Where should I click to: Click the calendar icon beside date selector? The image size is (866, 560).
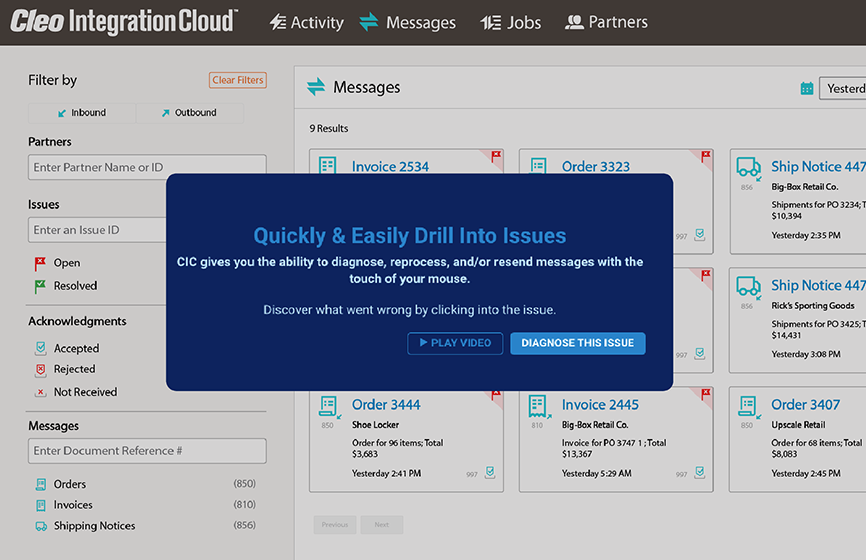[x=806, y=89]
